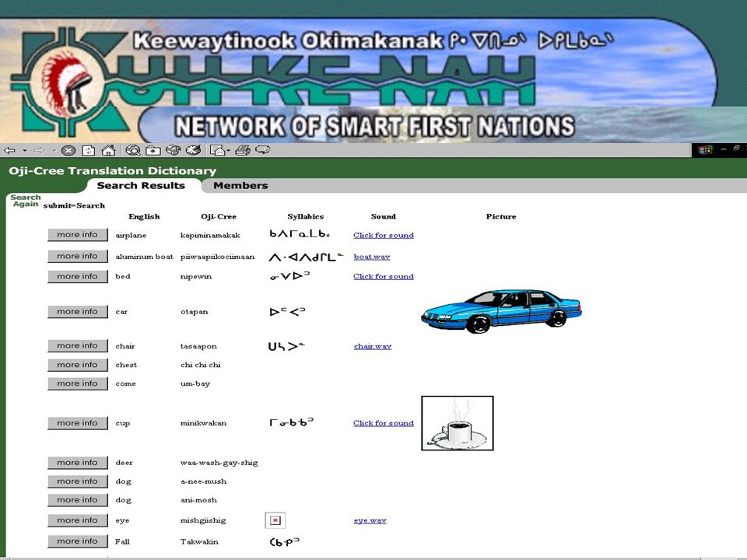This screenshot has height=560, width=747.
Task: Click more info for aluminum boat
Action: [77, 256]
